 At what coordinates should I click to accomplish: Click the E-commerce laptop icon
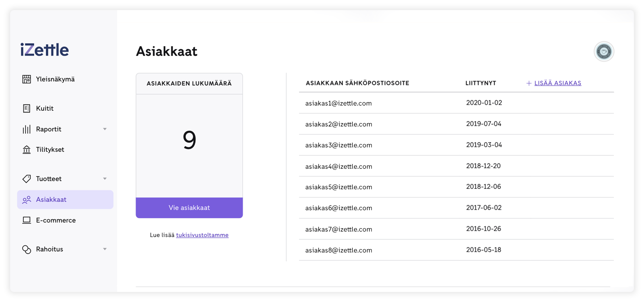coord(27,220)
